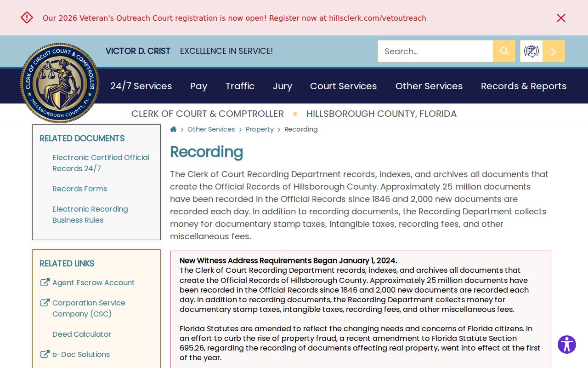Screen dimensions: 588x368
Task: Visit the Agent Escrow Account link
Action: (x=93, y=282)
